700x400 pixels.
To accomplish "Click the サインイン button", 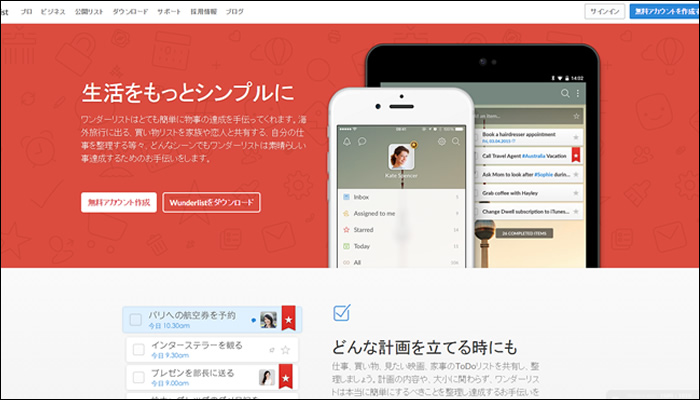I will coord(604,12).
